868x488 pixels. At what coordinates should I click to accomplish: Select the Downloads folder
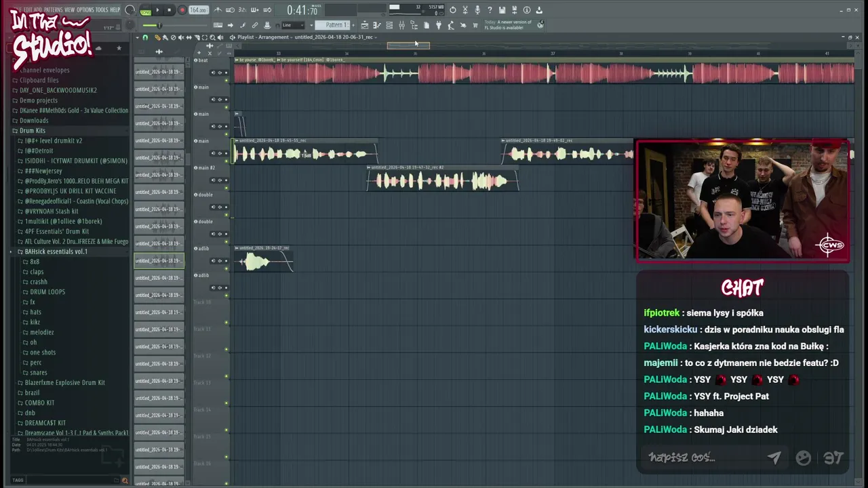click(x=34, y=121)
